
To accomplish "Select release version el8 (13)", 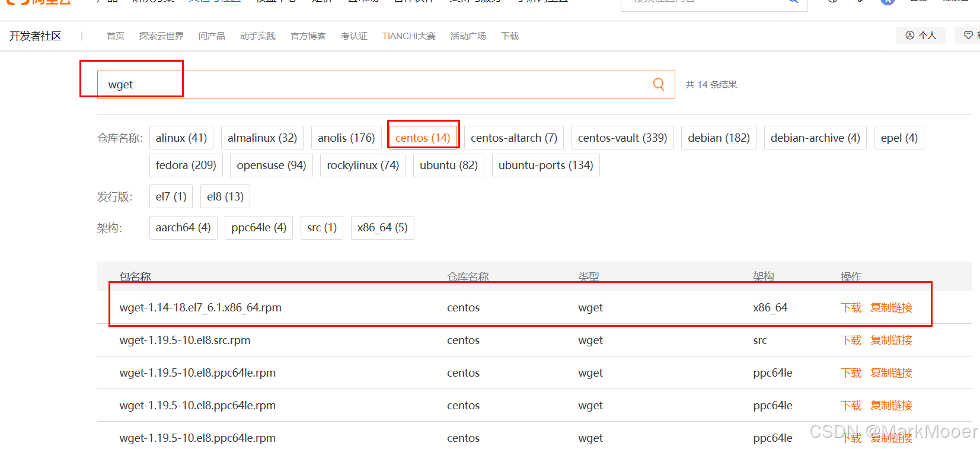I will (x=225, y=196).
